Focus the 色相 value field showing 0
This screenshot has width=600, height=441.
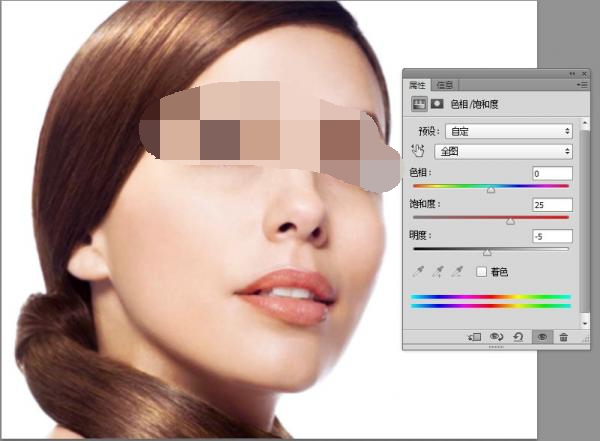click(x=552, y=173)
